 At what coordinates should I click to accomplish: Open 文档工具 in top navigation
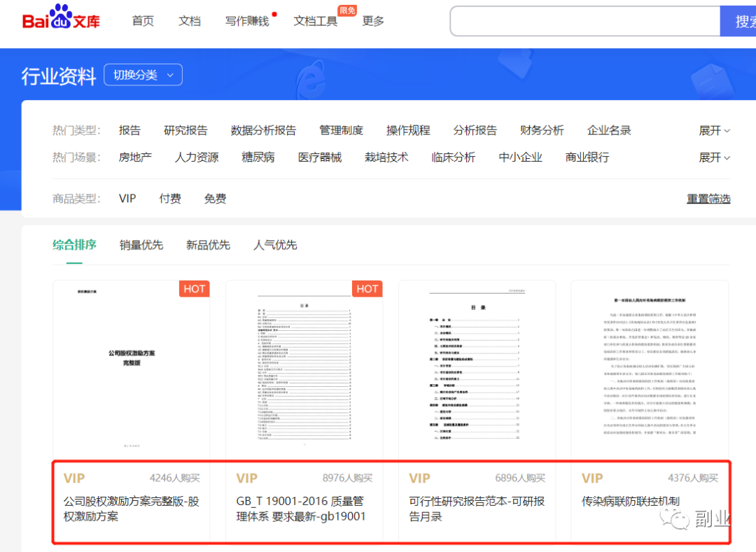315,21
